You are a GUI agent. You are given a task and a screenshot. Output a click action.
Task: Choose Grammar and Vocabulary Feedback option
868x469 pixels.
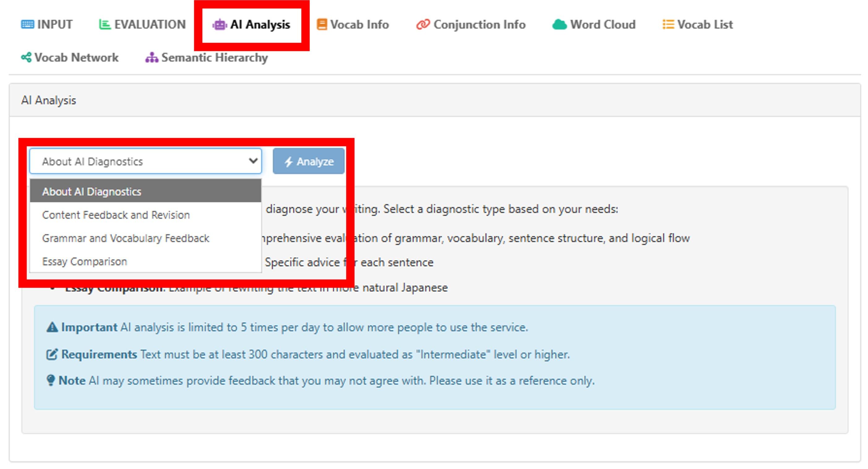[125, 238]
